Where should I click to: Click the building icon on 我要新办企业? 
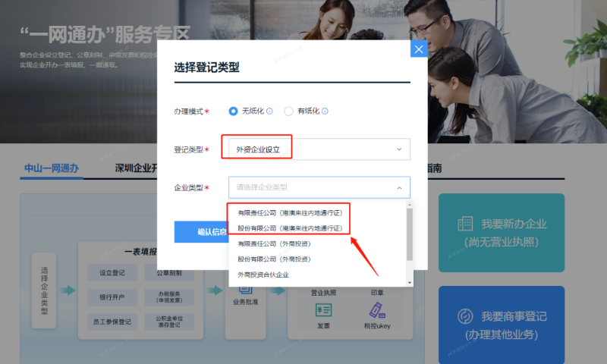[x=465, y=224]
